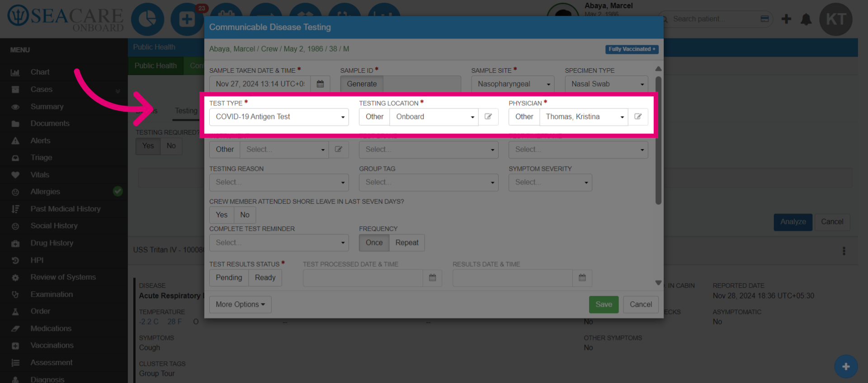The height and width of the screenshot is (383, 868).
Task: Click the HPI history icon
Action: 15,261
